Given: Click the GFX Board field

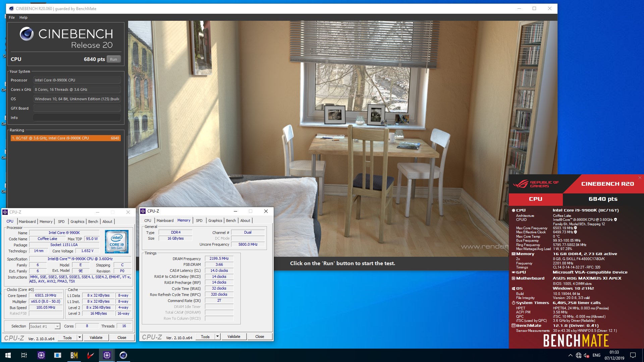Looking at the screenshot, I should [x=77, y=108].
